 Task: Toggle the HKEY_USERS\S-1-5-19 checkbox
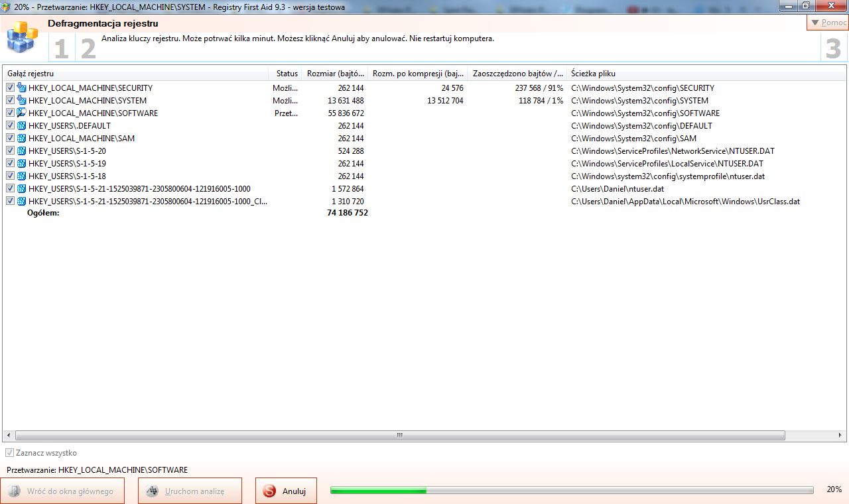(x=10, y=163)
